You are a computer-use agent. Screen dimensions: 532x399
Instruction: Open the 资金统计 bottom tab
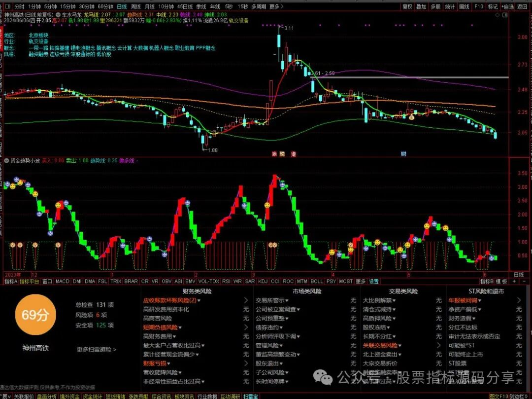93,396
